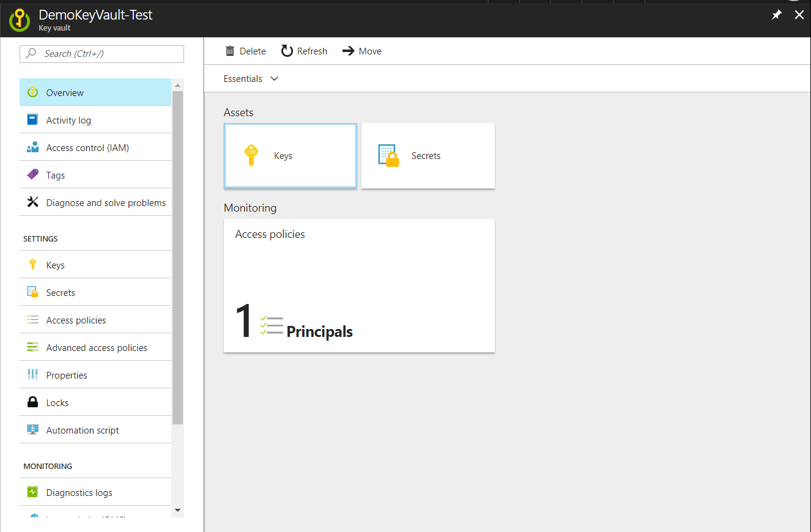Viewport: 811px width, 532px height.
Task: Click the lock icon on Secrets tile
Action: tap(388, 156)
